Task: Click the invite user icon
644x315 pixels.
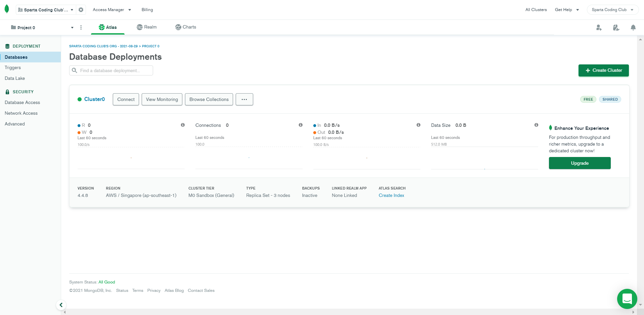Action: [599, 28]
